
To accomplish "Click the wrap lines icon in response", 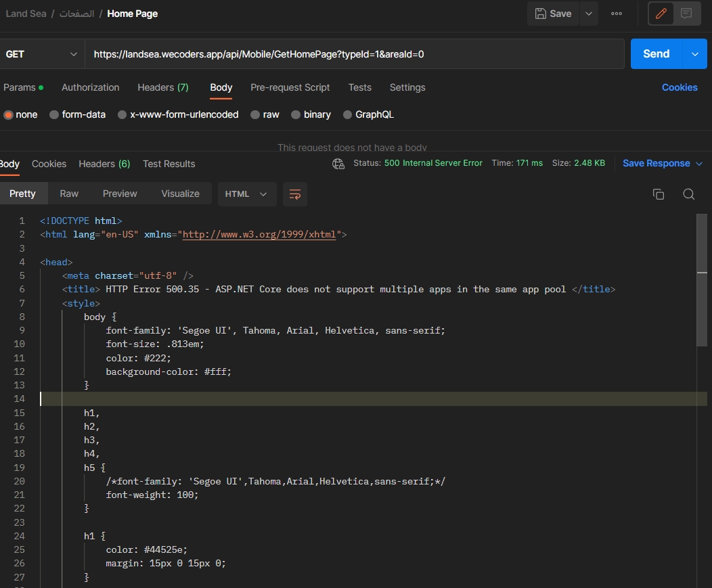I will (295, 194).
